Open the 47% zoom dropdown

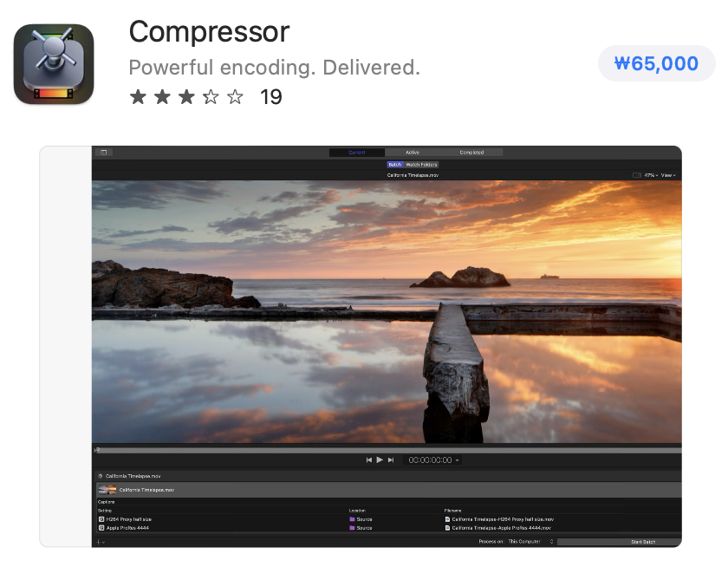click(x=651, y=175)
